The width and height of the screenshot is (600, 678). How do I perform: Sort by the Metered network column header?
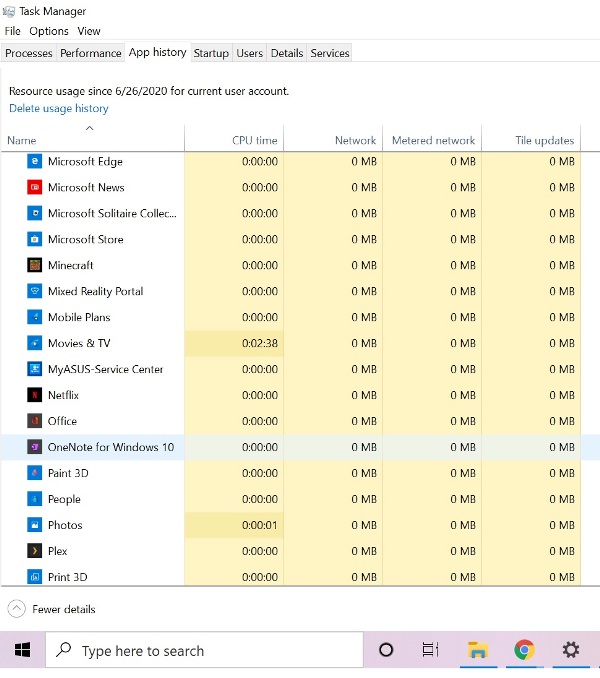[x=432, y=140]
